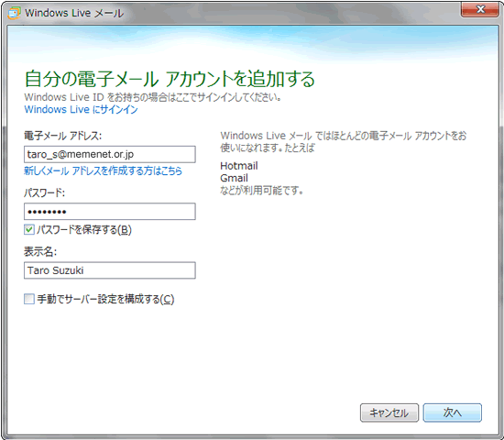Image resolution: width=504 pixels, height=440 pixels.
Task: Click the パスワード: label
Action: (44, 192)
